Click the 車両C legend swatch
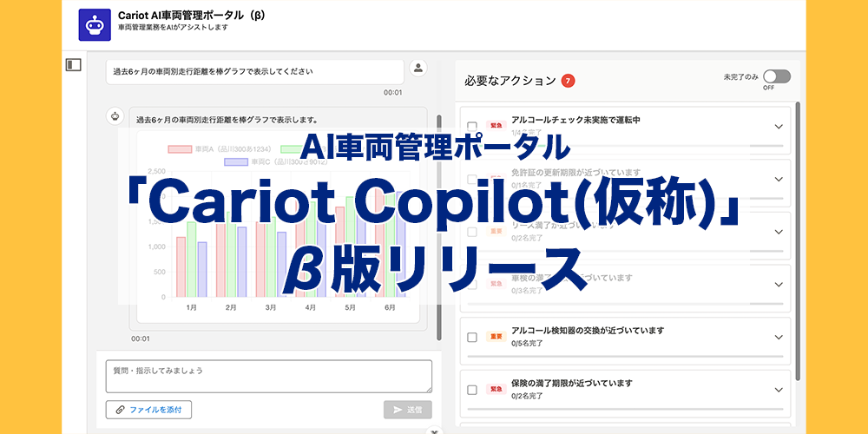868x434 pixels. 236,162
